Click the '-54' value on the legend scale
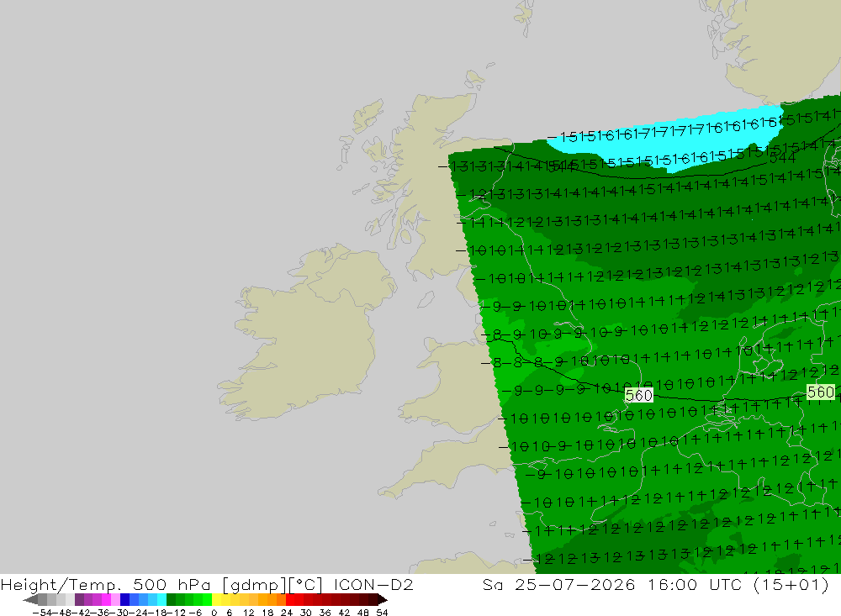 click(x=42, y=613)
